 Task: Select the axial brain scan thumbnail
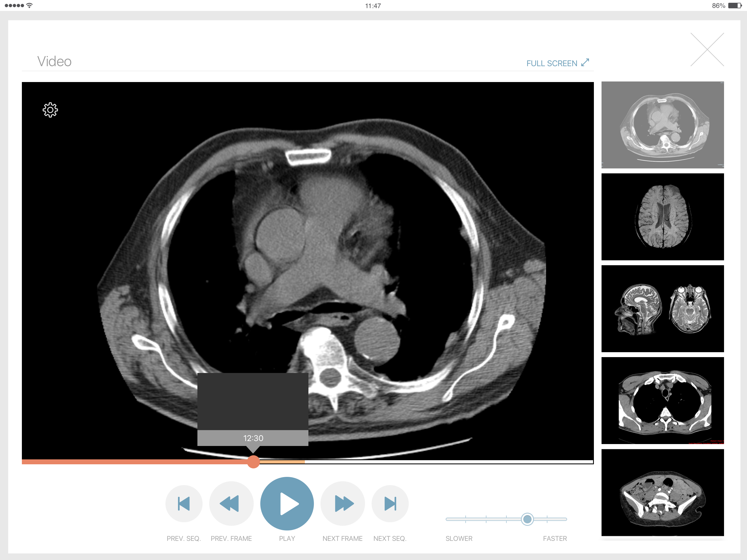point(662,217)
